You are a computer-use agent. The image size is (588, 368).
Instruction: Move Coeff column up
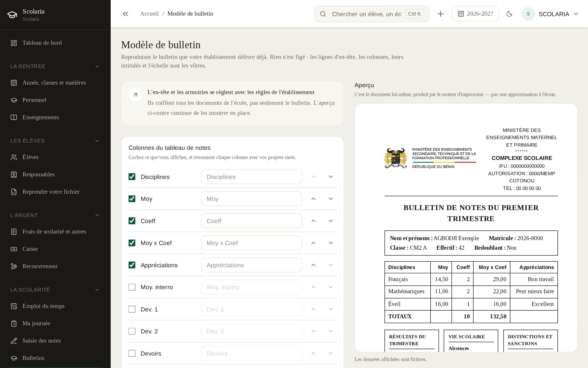tap(313, 221)
